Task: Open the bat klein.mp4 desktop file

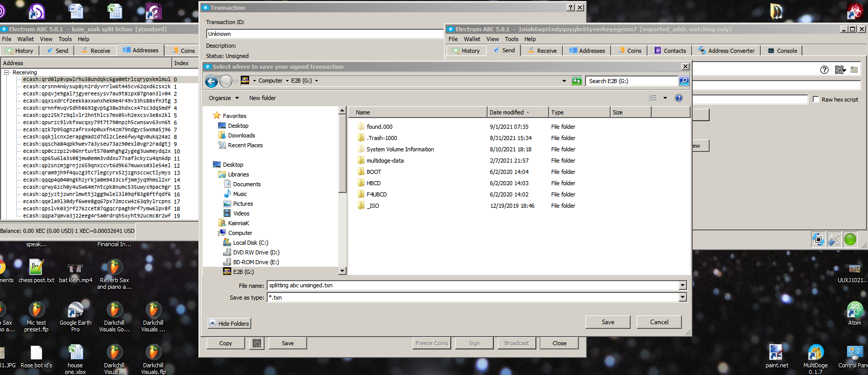Action: click(x=75, y=271)
